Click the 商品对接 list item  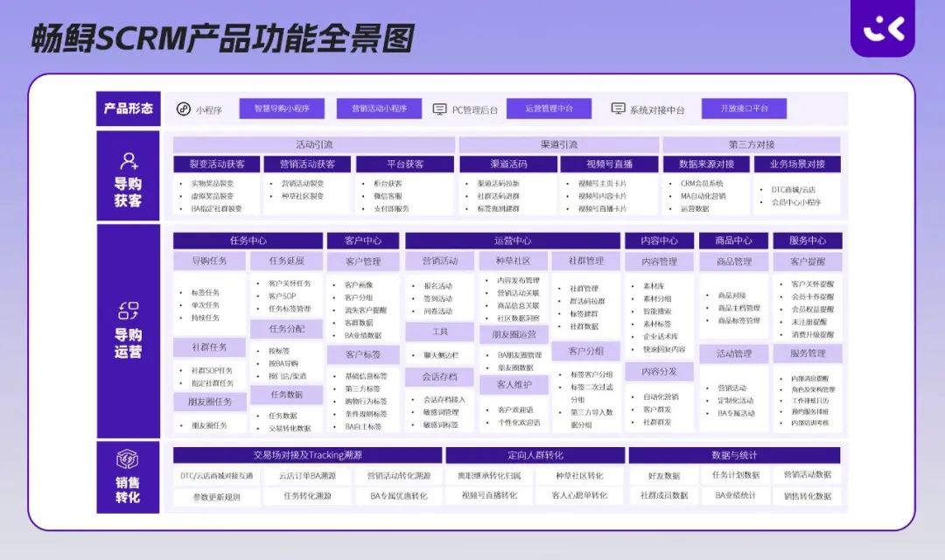pos(731,296)
